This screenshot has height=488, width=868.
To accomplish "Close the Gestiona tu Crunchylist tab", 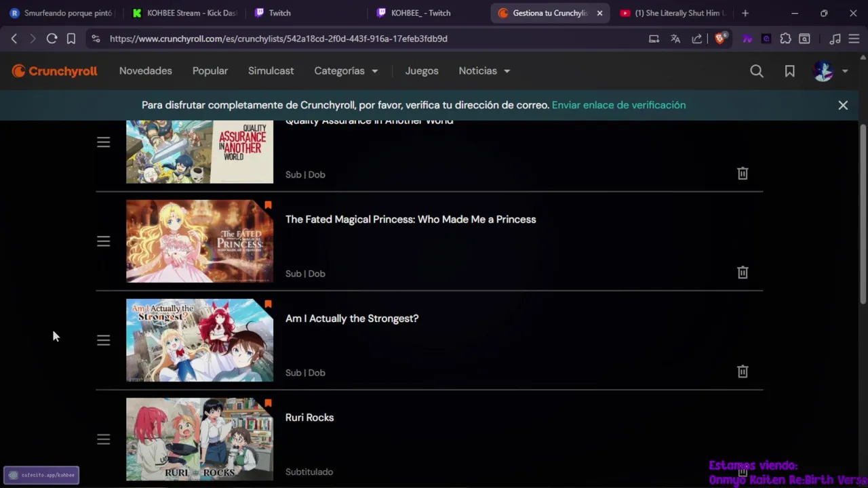I will 599,13.
